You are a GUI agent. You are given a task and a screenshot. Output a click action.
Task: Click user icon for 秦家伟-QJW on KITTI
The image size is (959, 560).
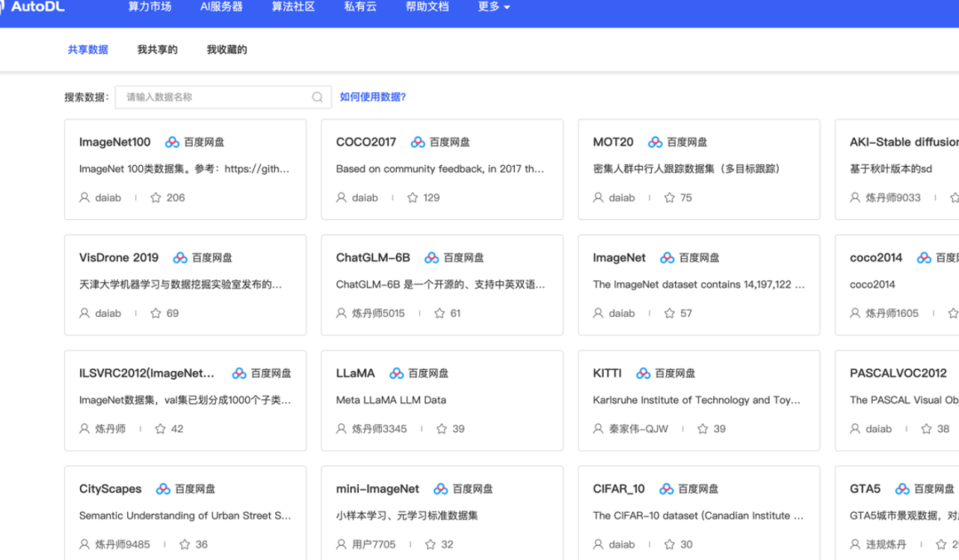point(598,429)
